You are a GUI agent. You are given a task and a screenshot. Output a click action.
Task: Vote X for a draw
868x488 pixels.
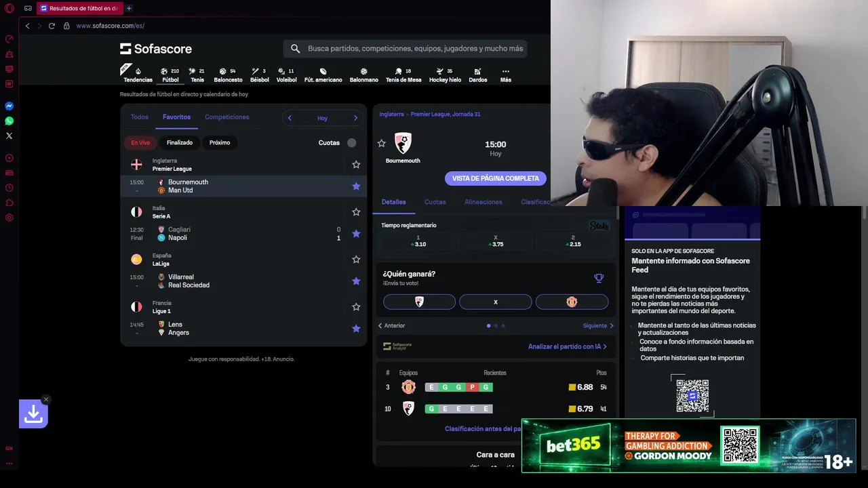[496, 302]
